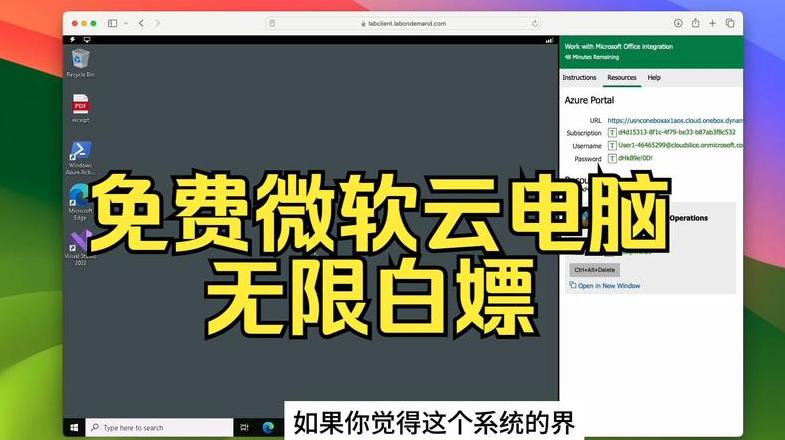
Task: Toggle the Safari sidebar button
Action: pos(113,23)
